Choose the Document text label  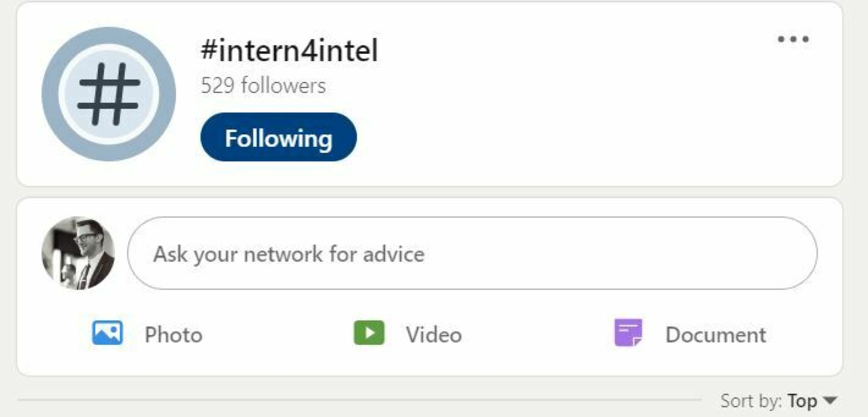715,335
